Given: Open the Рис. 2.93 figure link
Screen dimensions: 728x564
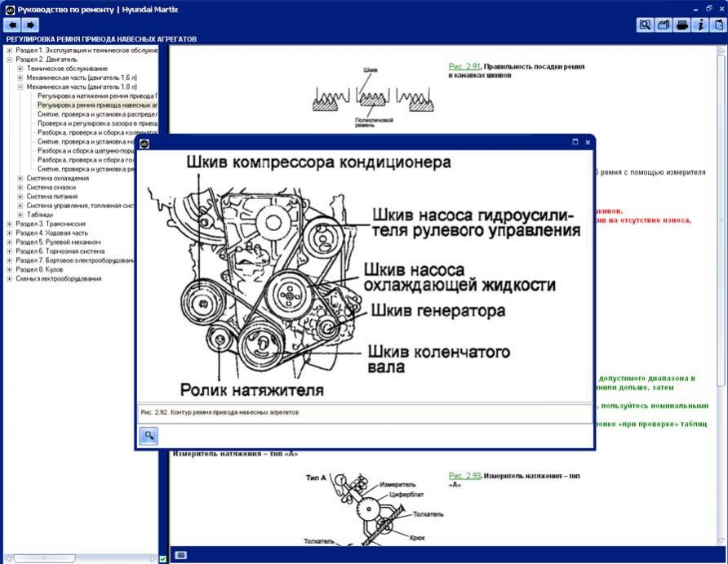Looking at the screenshot, I should [x=464, y=476].
